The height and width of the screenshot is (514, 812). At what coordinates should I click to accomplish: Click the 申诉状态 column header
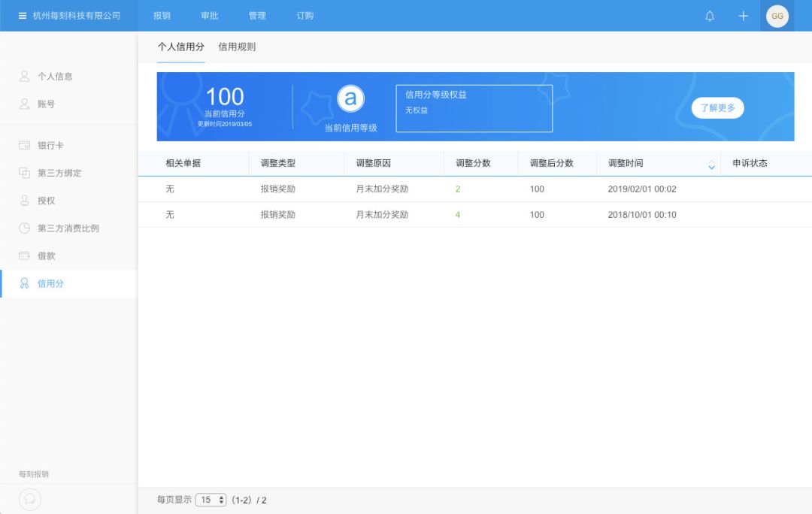click(750, 163)
